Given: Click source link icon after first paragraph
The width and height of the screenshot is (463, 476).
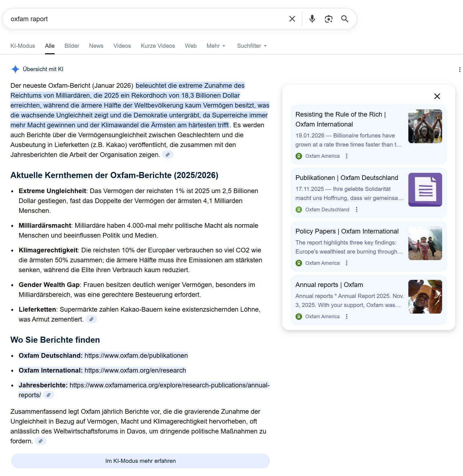Looking at the screenshot, I should (x=168, y=155).
